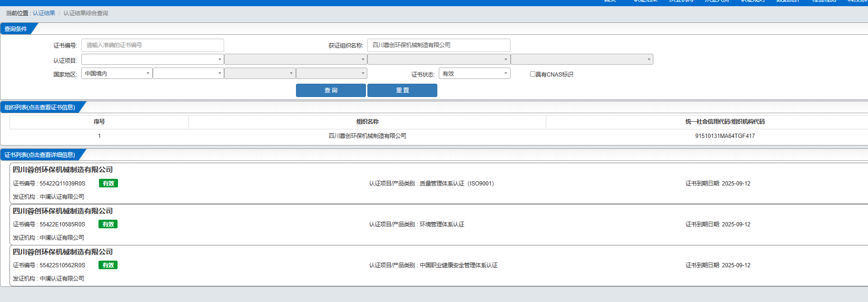868x302 pixels.
Task: Click expiry date of 环境管理体系认证 certificate
Action: [x=718, y=224]
